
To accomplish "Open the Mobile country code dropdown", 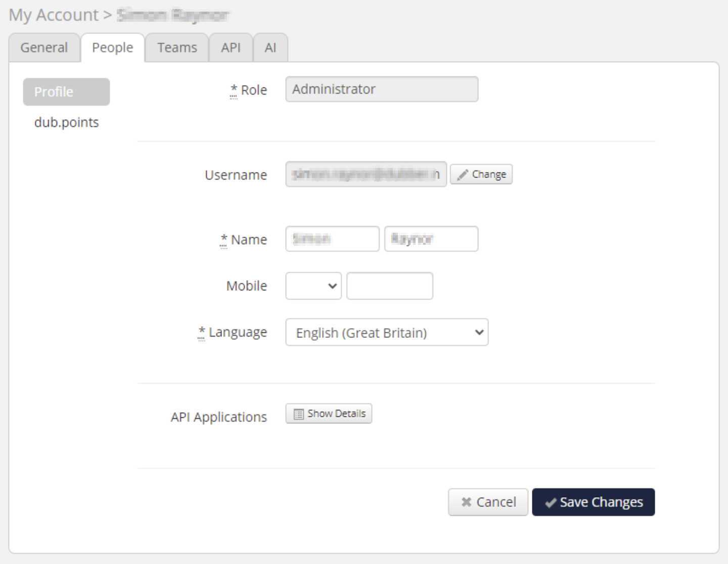I will pyautogui.click(x=313, y=286).
